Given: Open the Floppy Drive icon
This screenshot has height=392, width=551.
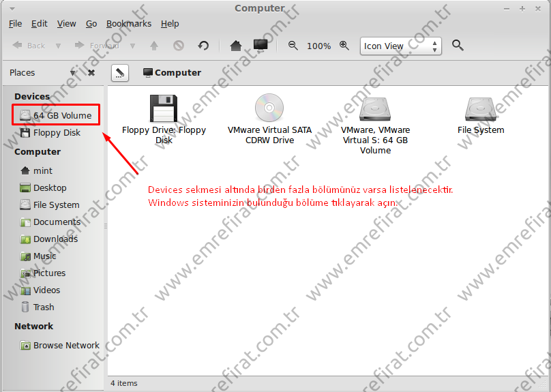Looking at the screenshot, I should click(x=164, y=109).
